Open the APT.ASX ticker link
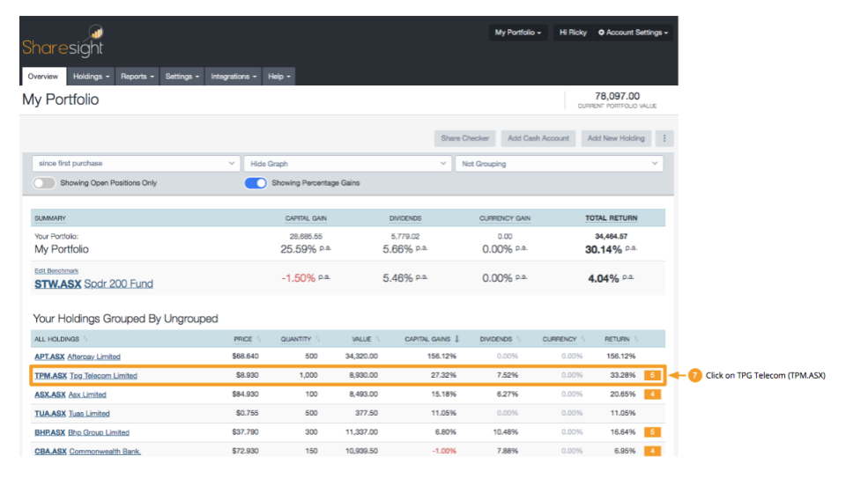 pos(49,357)
